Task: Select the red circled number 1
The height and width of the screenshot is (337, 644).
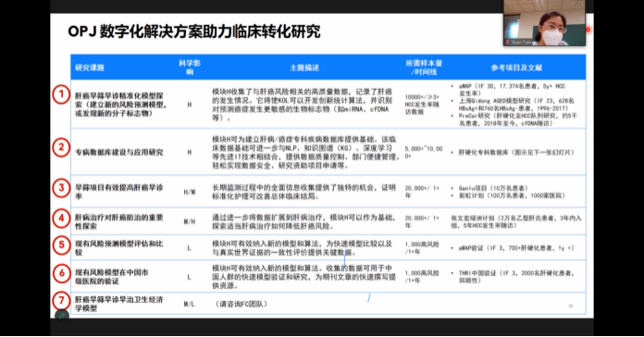Action: (x=61, y=95)
